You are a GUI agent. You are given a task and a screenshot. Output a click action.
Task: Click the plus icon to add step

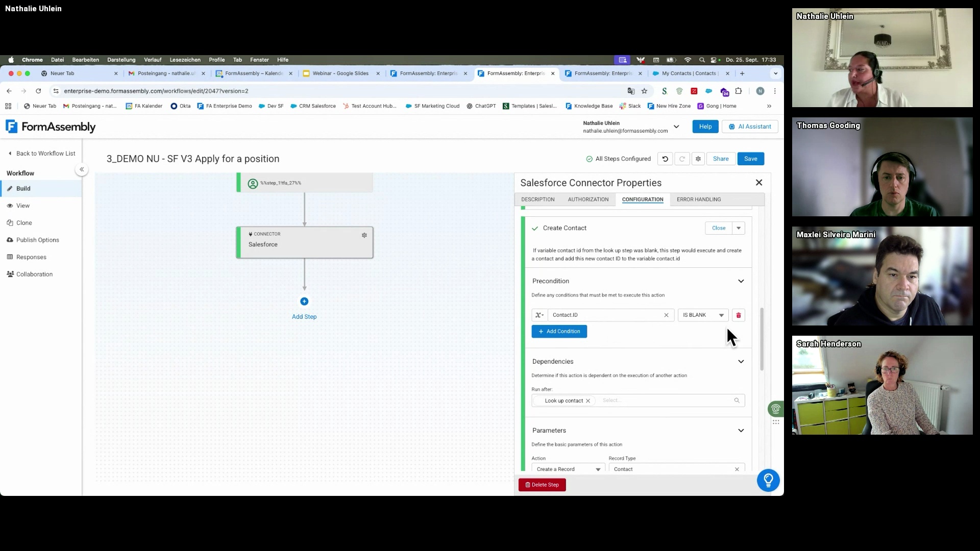tap(304, 302)
